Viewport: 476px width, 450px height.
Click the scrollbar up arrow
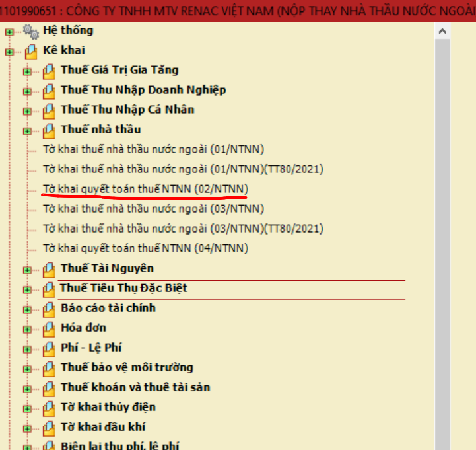click(x=442, y=32)
